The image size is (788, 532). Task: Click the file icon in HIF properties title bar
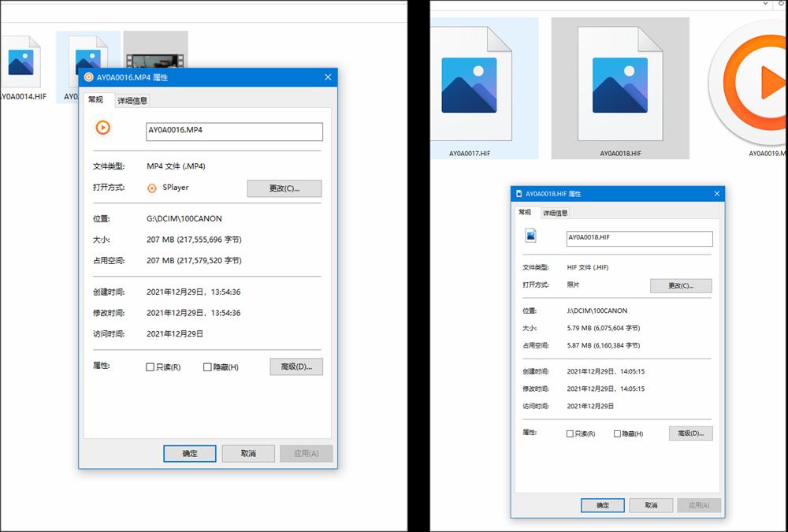pyautogui.click(x=519, y=194)
